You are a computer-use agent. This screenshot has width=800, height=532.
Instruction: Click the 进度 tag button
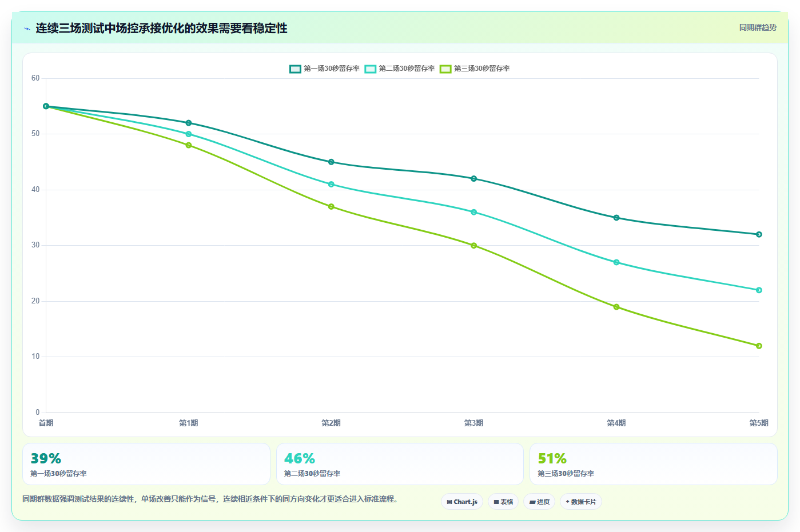tap(539, 502)
